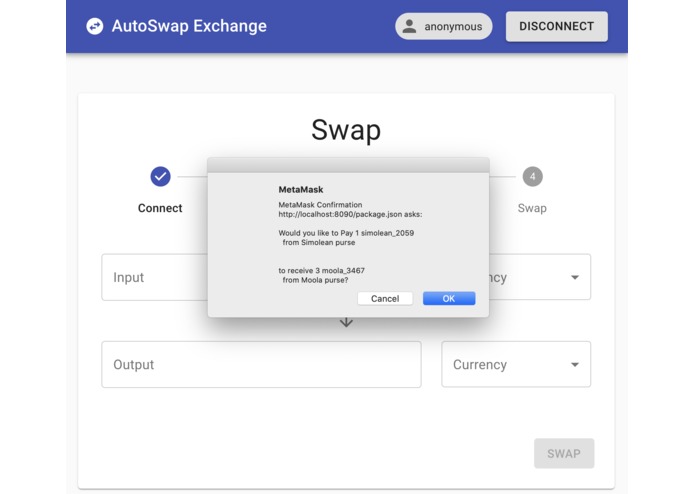The height and width of the screenshot is (494, 695).
Task: Click the AutoSwap Exchange title text
Action: pos(189,26)
